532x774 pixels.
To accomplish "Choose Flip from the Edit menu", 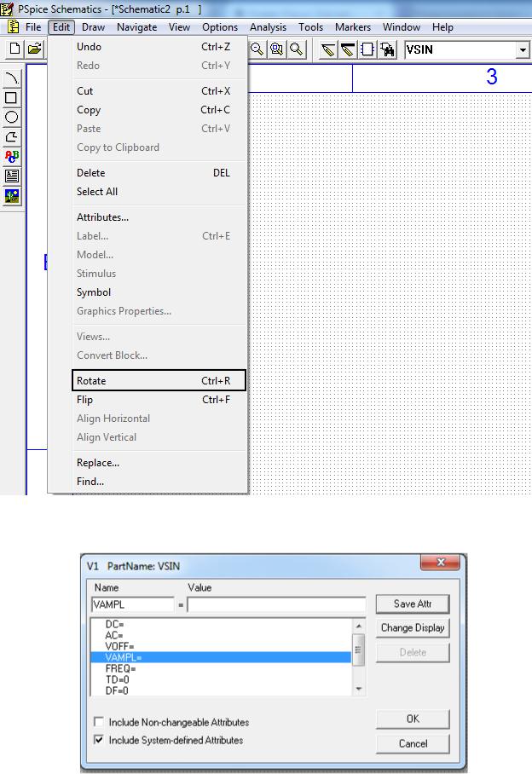I will click(159, 400).
